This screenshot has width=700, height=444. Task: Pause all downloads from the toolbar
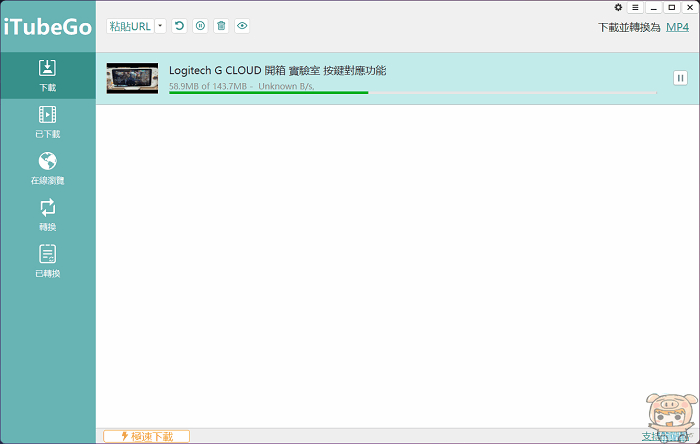200,26
